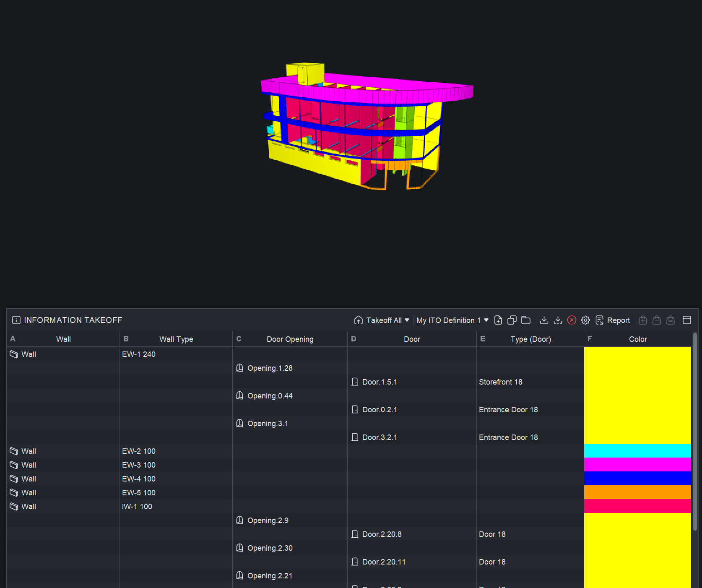Click the Door.0.2.1 entry
This screenshot has width=702, height=588.
tap(380, 410)
